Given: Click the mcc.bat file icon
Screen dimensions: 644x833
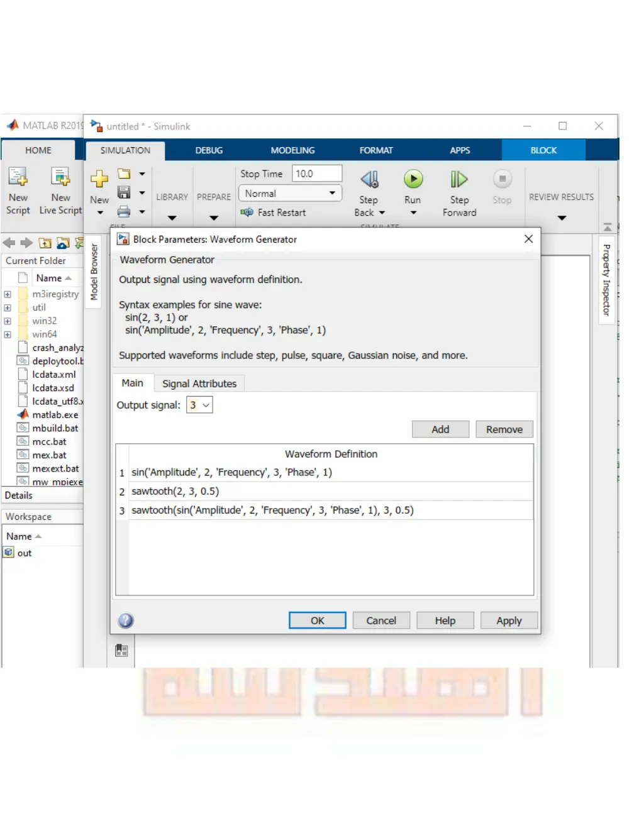Looking at the screenshot, I should (23, 441).
